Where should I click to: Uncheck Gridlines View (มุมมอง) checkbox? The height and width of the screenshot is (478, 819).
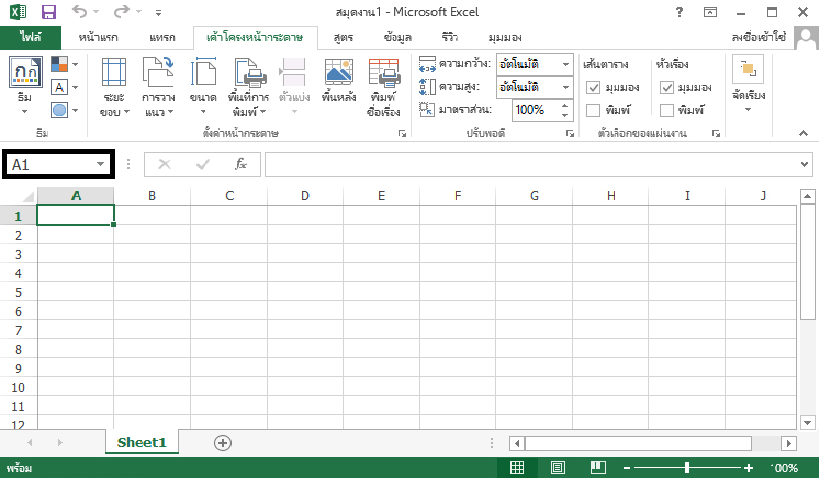point(593,87)
